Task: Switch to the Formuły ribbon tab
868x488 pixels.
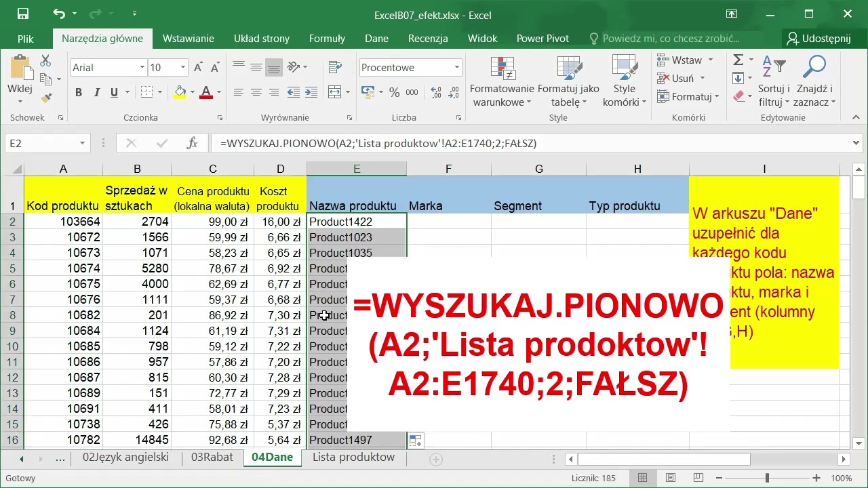Action: [327, 39]
